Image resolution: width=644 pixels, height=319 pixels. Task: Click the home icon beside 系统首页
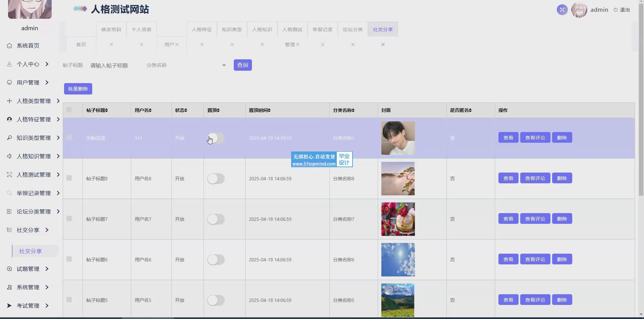pyautogui.click(x=9, y=46)
